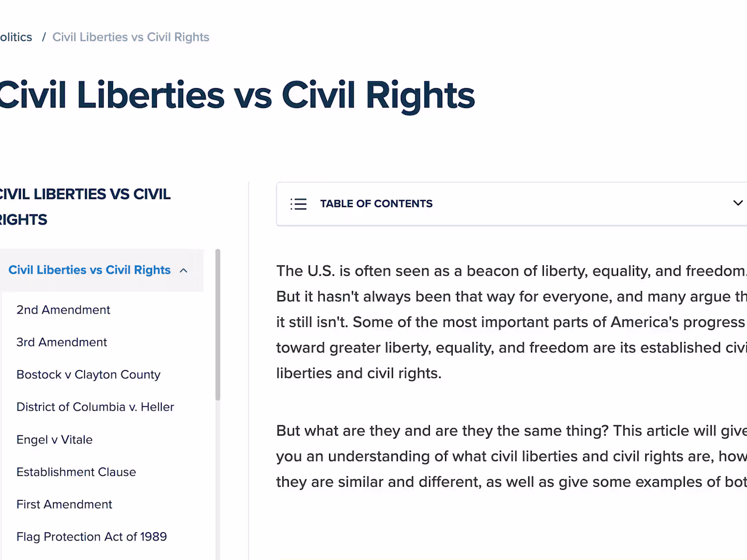Click the Civil Liberties vs Civil Rights page title
This screenshot has width=747, height=560.
tap(237, 95)
